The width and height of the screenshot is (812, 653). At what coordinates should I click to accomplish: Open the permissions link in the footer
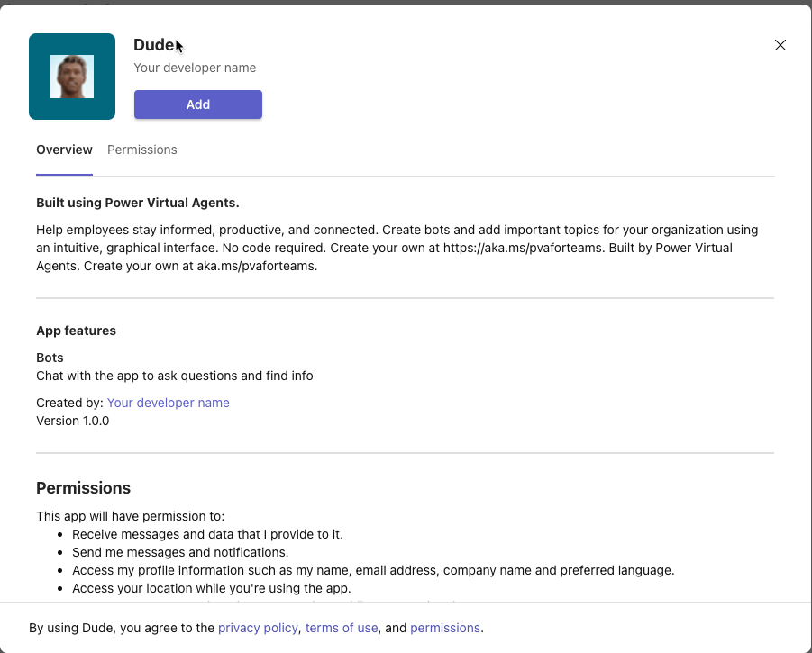tap(445, 628)
